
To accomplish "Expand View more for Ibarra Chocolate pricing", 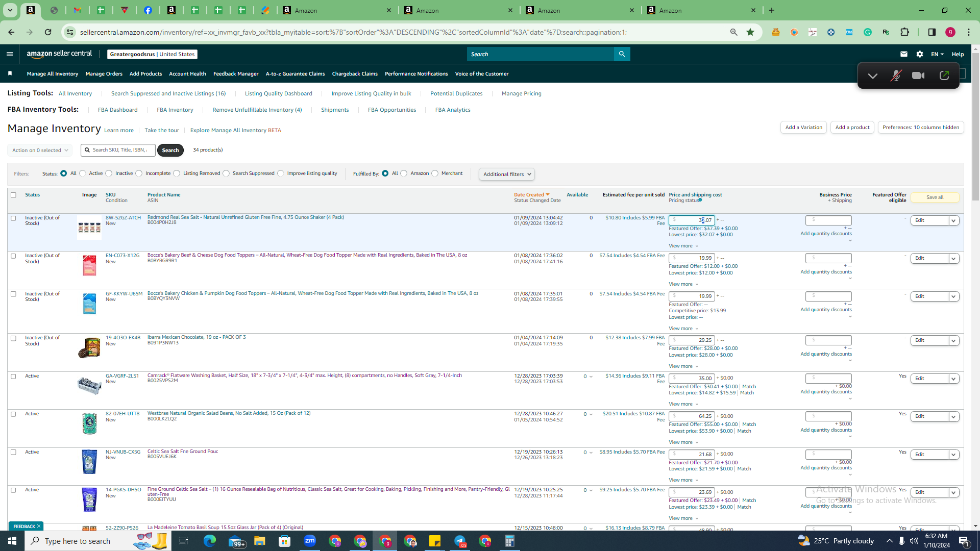I will 683,366.
